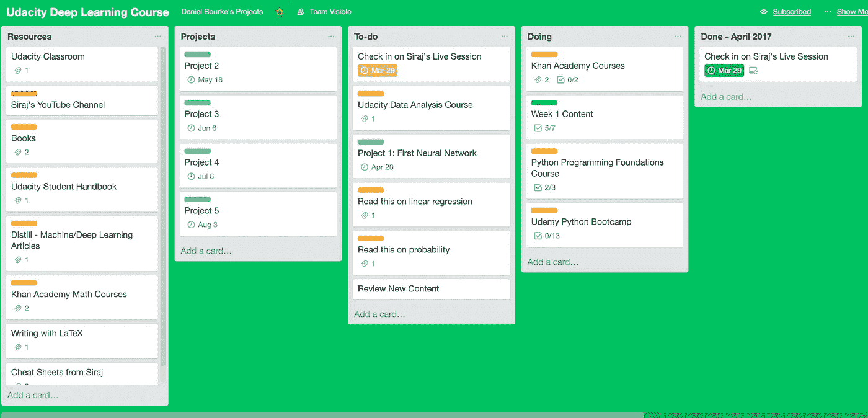Screen dimensions: 868x418
Task: Click the Udacity Deep Learning Course board title
Action: [87, 12]
